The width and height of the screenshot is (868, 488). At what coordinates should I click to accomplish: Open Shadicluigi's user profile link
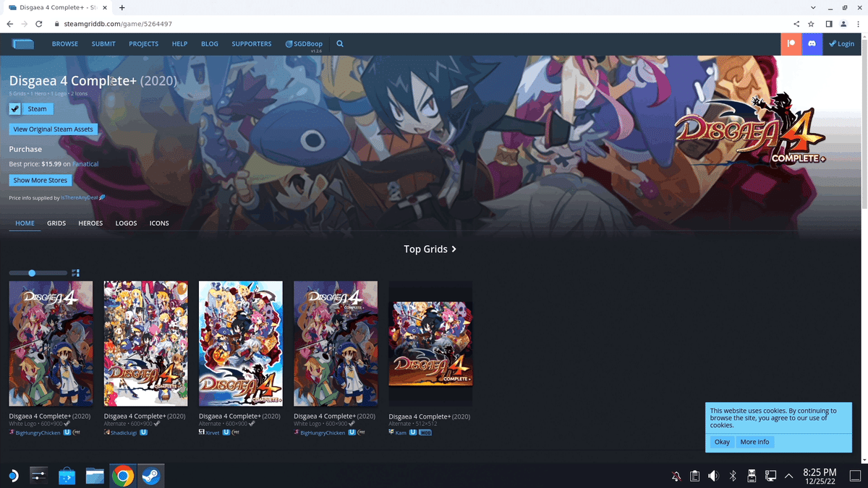point(124,432)
